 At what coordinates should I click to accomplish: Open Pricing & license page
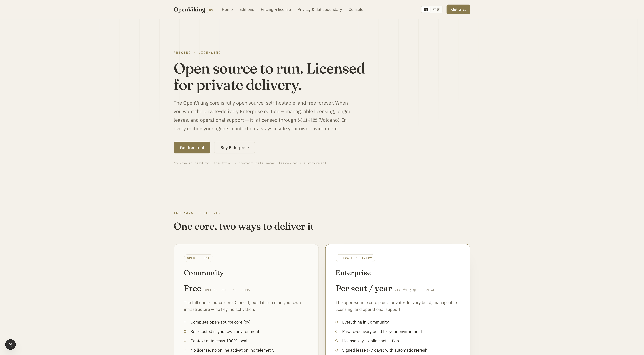pos(276,10)
